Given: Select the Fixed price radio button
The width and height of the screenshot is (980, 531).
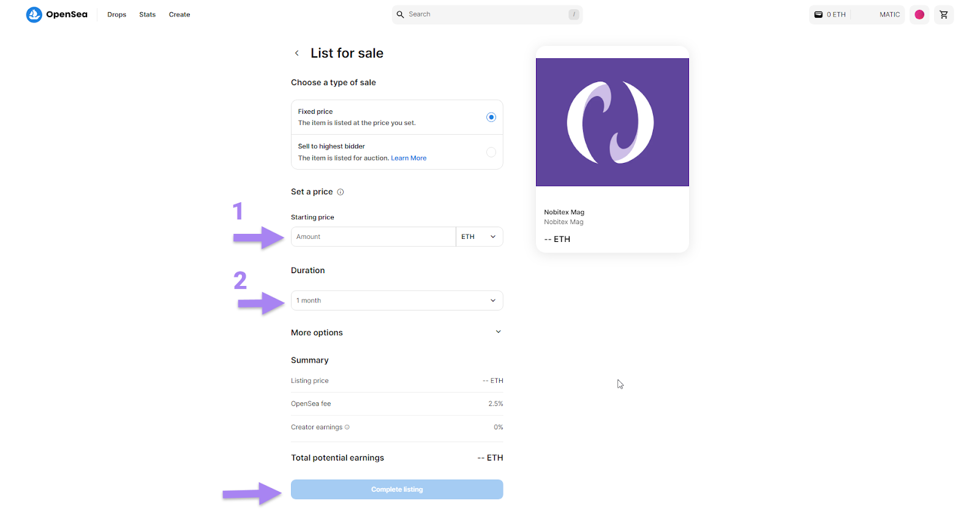Looking at the screenshot, I should (x=491, y=117).
